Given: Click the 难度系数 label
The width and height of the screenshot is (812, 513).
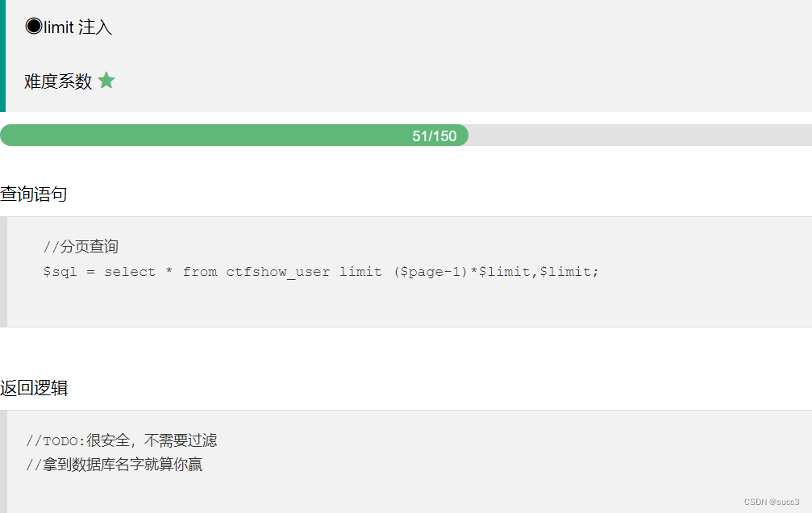Looking at the screenshot, I should 58,81.
